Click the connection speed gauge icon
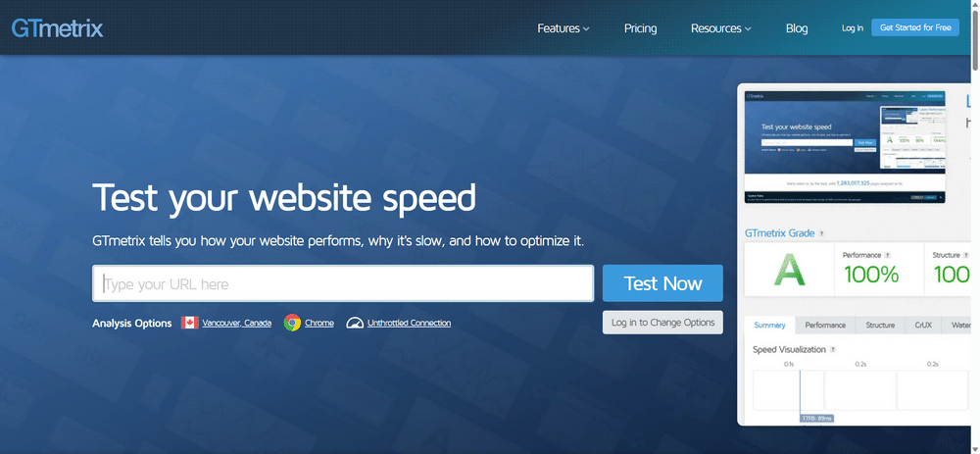Viewport: 980px width, 454px height. point(355,323)
